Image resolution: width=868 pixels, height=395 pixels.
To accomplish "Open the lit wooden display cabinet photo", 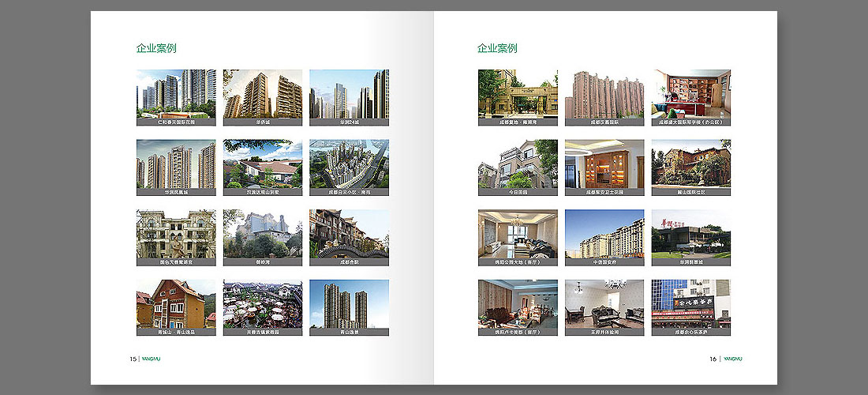I will pyautogui.click(x=604, y=164).
